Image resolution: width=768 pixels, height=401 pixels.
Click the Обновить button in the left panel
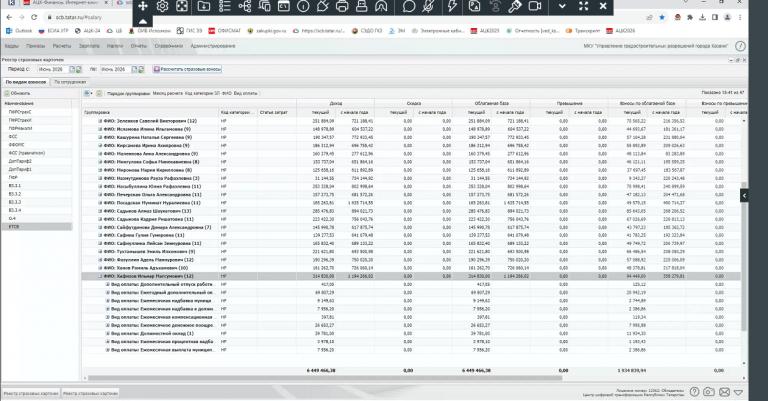18,93
